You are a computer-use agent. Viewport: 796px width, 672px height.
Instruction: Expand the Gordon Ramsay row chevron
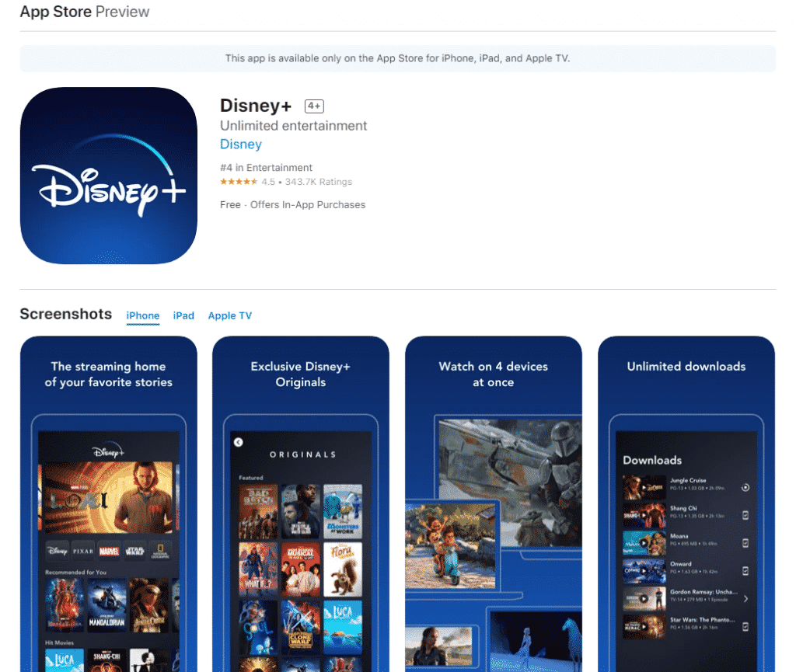click(x=745, y=599)
